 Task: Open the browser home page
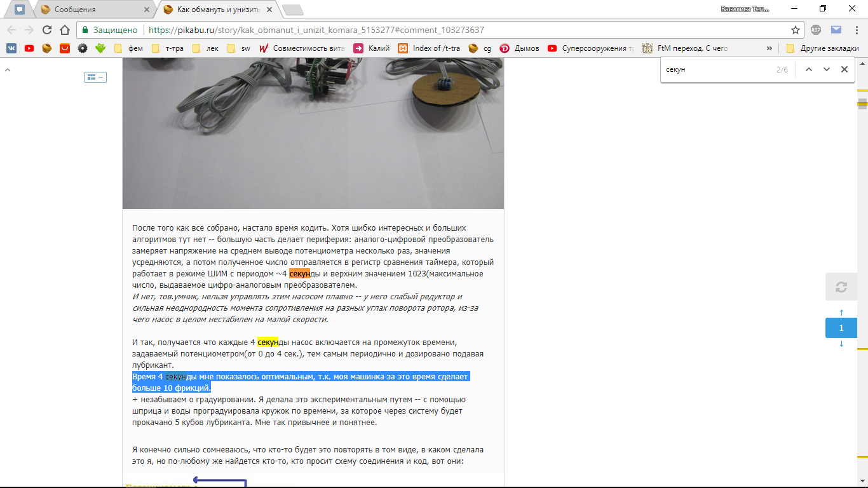[x=64, y=30]
